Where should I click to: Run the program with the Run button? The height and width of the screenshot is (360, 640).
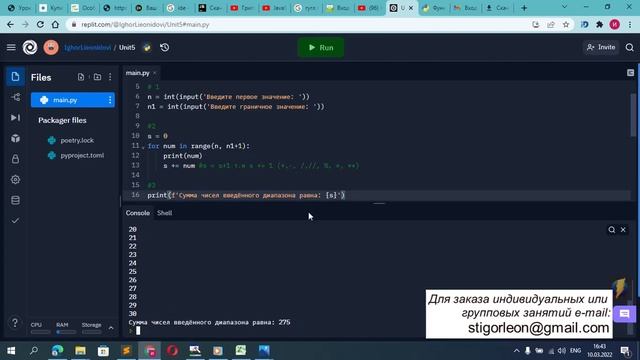pyautogui.click(x=321, y=48)
